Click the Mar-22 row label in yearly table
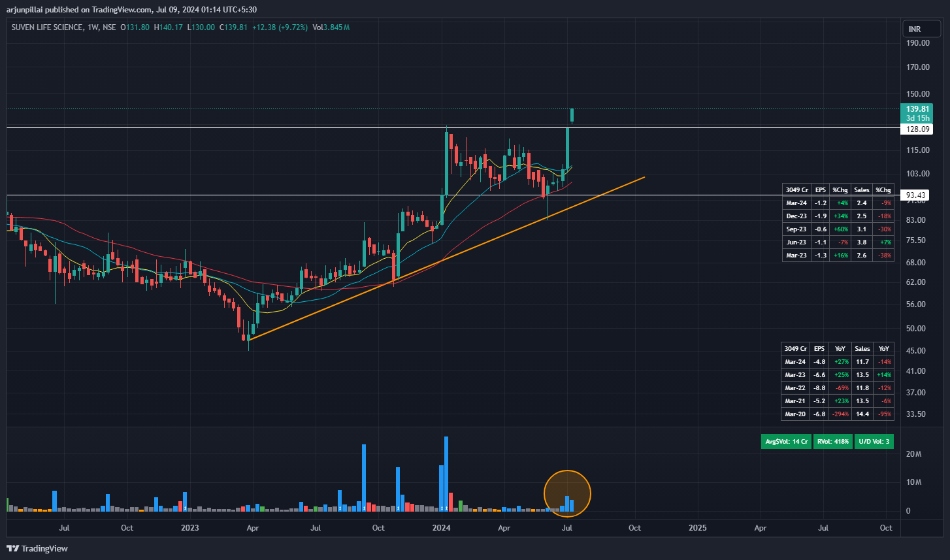The width and height of the screenshot is (950, 560). click(x=795, y=387)
